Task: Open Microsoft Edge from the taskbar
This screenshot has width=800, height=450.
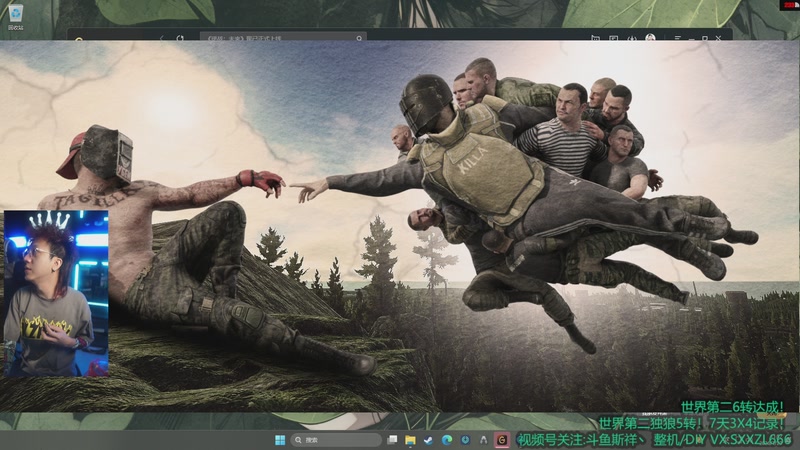Action: click(447, 440)
